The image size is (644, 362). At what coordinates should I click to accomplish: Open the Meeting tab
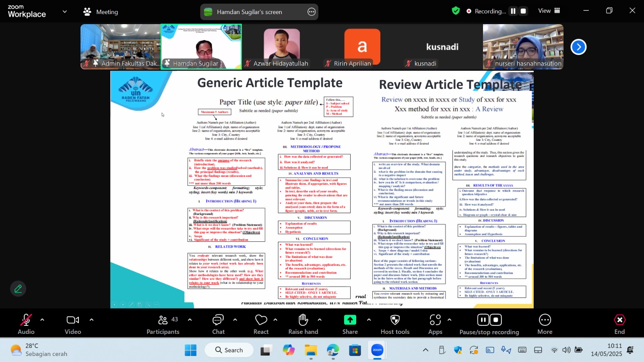coord(101,12)
